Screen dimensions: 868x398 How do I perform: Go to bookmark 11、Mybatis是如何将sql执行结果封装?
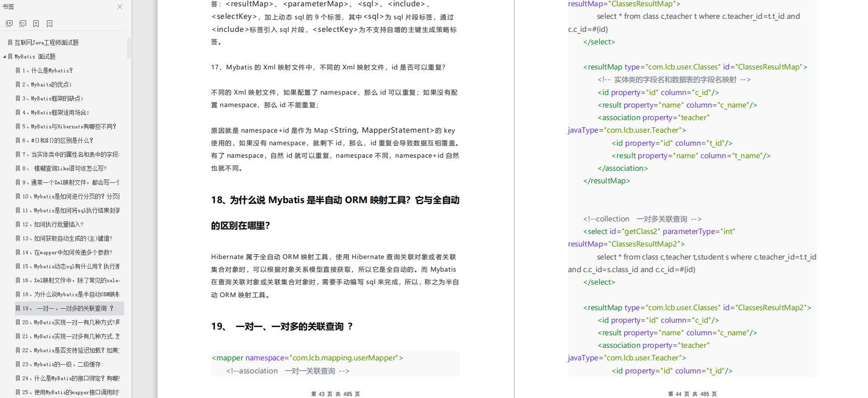pos(71,210)
